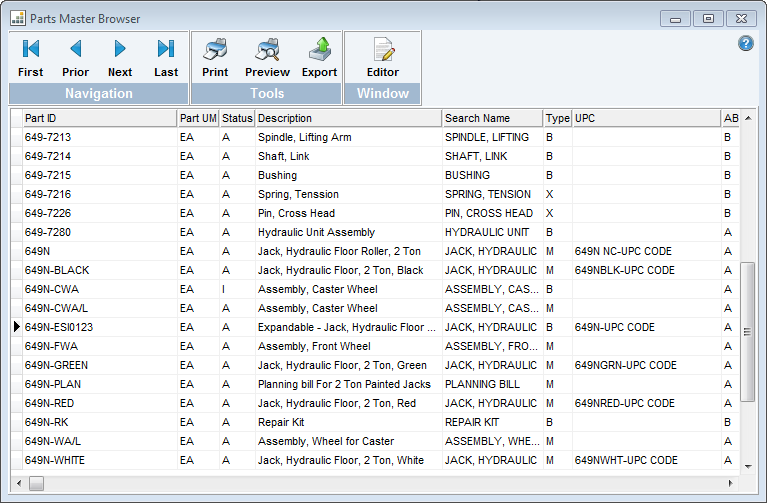767x503 pixels.
Task: Click the horizontal scrollbar right arrow
Action: [731, 483]
